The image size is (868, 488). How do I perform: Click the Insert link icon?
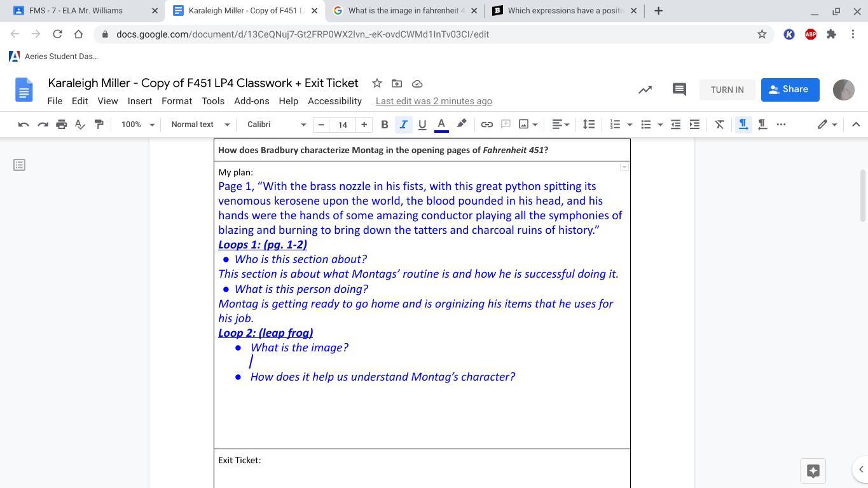(x=486, y=125)
